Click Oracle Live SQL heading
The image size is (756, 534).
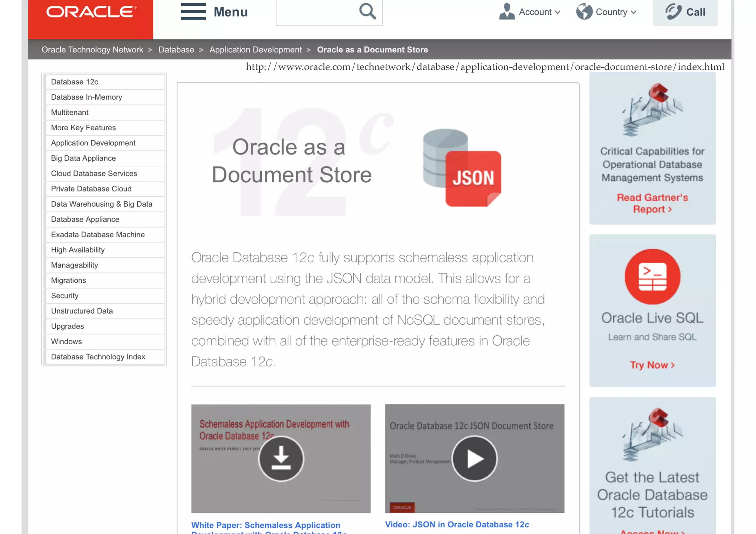[652, 318]
